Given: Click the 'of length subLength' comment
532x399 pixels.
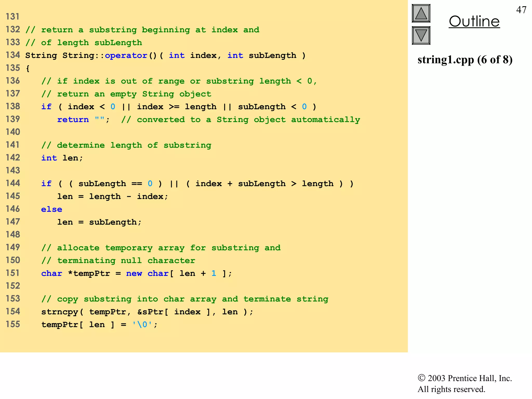Looking at the screenshot, I should coord(84,43).
